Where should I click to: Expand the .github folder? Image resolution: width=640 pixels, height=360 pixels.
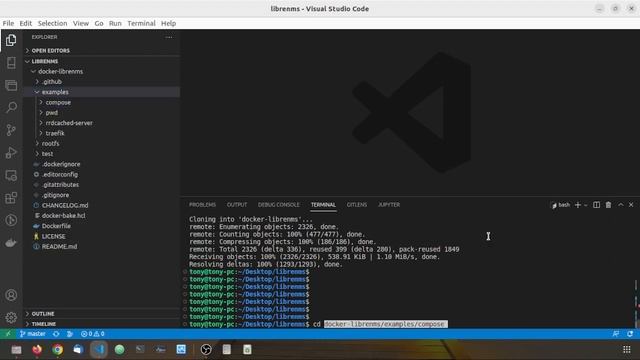click(x=52, y=82)
